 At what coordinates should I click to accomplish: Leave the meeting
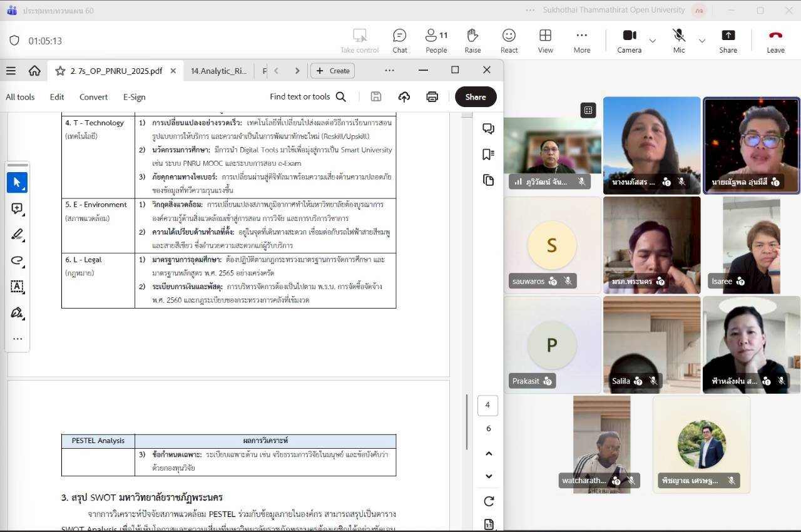pyautogui.click(x=775, y=41)
